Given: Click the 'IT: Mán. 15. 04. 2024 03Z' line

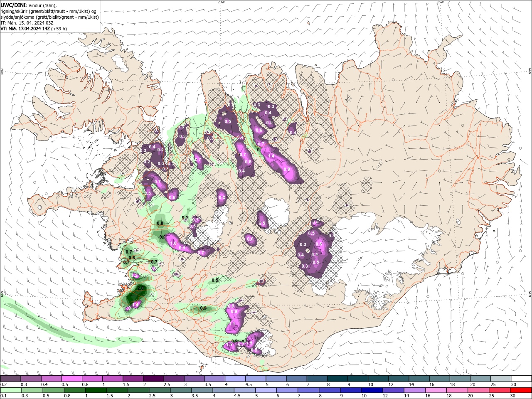Looking at the screenshot, I should (27, 23).
